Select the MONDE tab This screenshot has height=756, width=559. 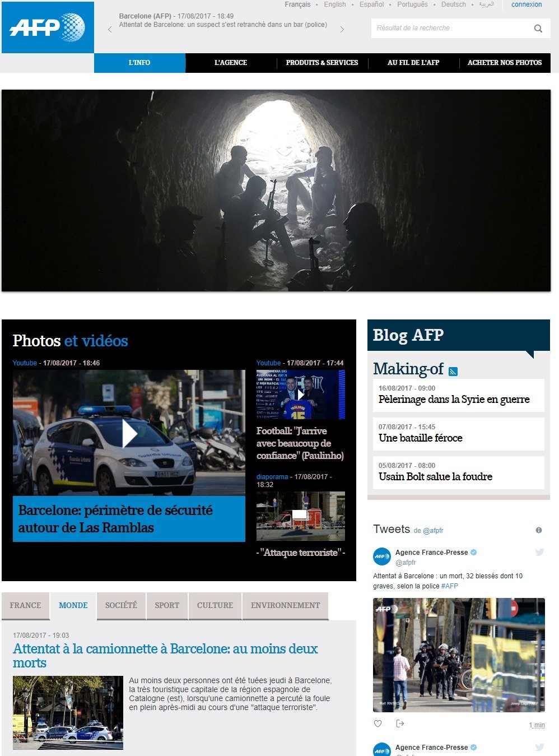click(73, 606)
